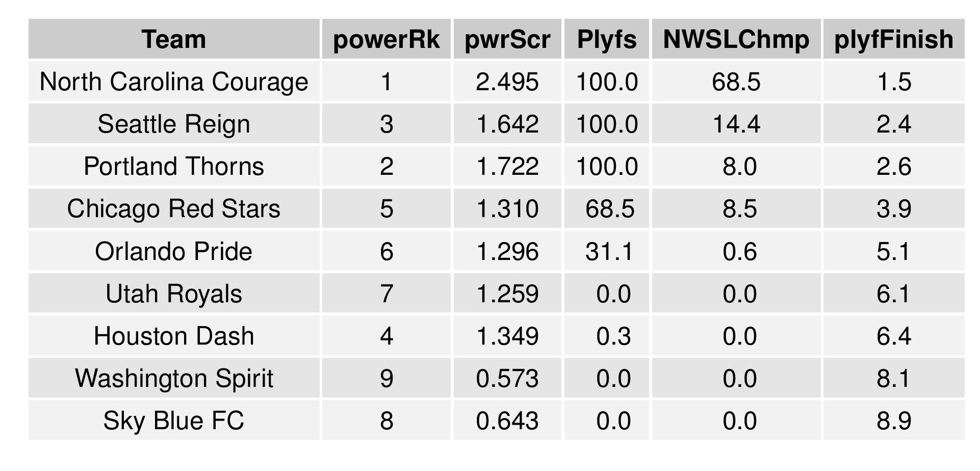Screen dimensions: 980x471
Task: Select the Seattle Reign team cell
Action: (x=174, y=124)
